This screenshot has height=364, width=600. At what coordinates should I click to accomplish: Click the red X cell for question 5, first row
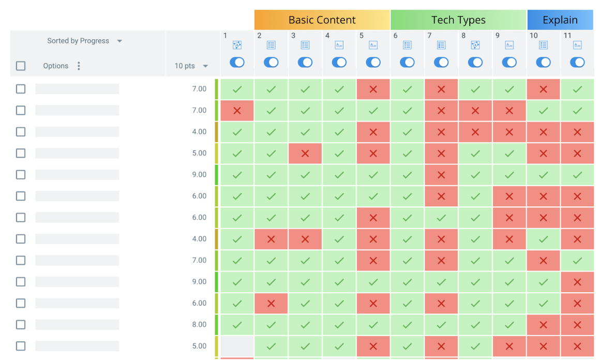click(x=373, y=88)
